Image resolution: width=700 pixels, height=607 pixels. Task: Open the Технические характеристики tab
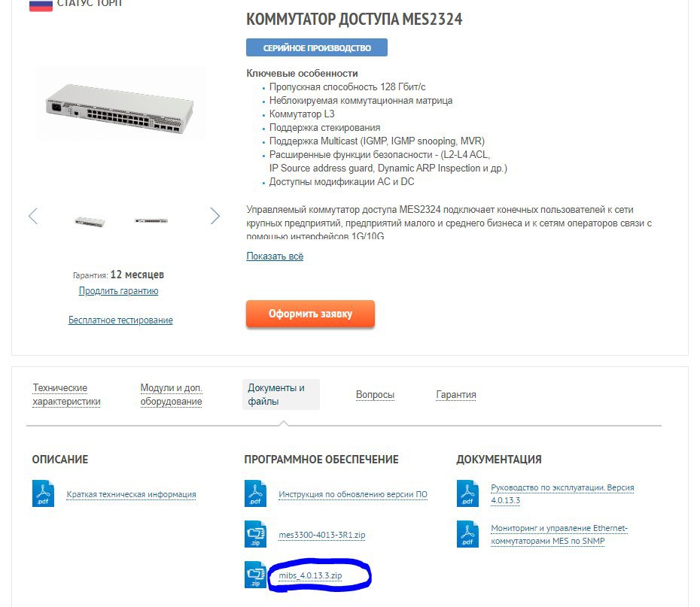coord(66,395)
